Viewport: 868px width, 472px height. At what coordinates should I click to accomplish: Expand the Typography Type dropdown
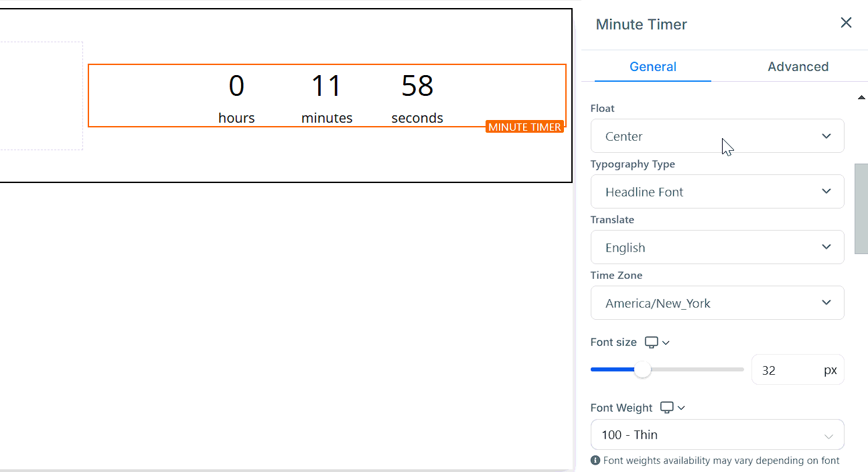pos(717,192)
